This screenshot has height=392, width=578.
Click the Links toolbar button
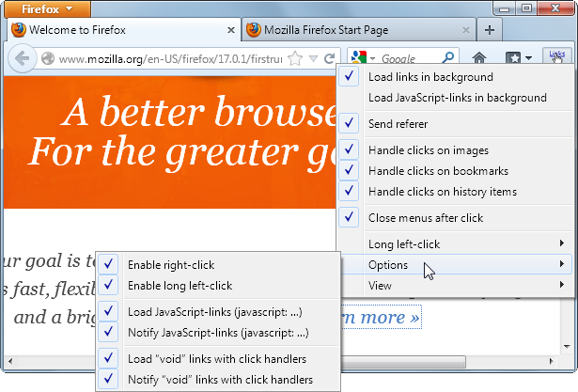click(557, 56)
